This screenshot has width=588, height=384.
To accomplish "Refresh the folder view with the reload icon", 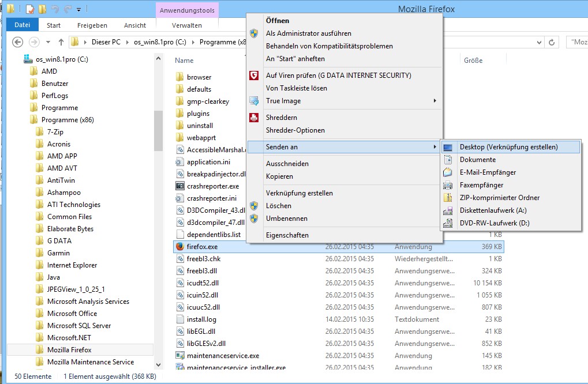I will [x=552, y=42].
